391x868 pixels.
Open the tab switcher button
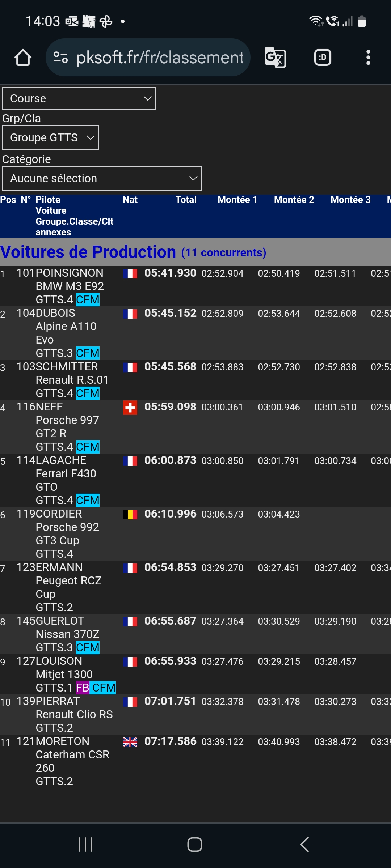tap(323, 58)
